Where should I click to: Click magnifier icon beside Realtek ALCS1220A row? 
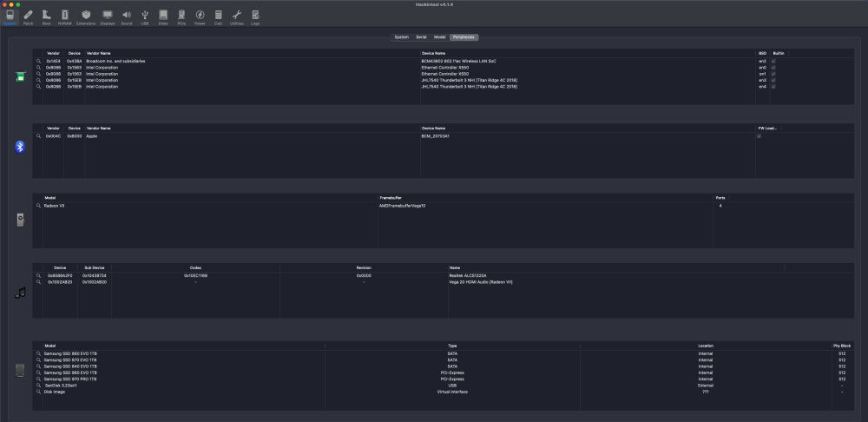coord(39,275)
